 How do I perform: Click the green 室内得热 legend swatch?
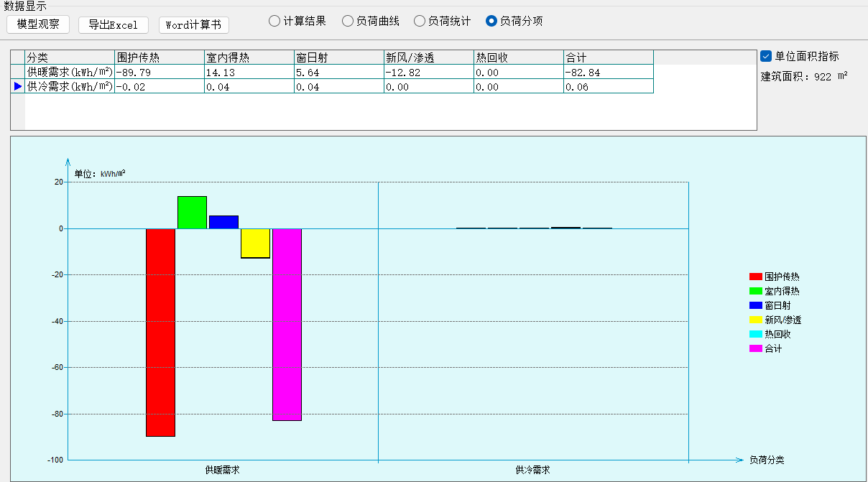(x=755, y=291)
